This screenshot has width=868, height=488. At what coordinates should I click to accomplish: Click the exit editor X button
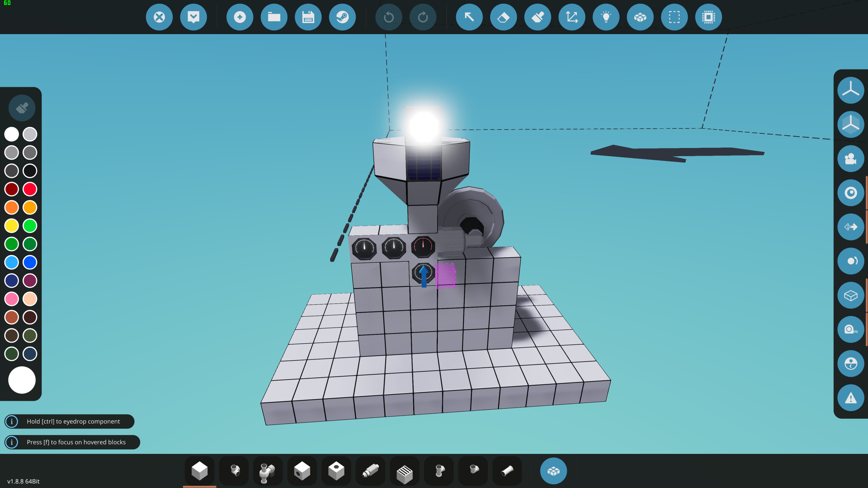(x=159, y=17)
